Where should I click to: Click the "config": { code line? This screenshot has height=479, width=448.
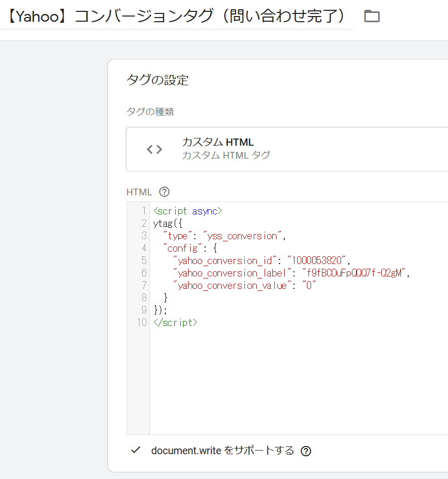pos(190,248)
